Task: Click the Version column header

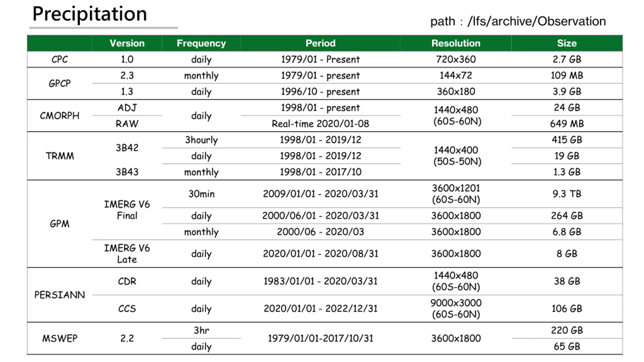Action: tap(127, 43)
